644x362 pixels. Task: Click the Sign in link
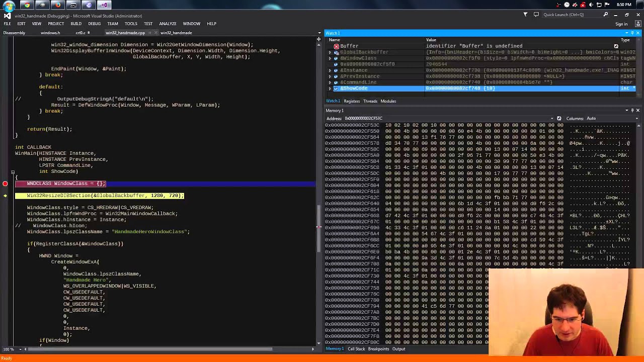[621, 24]
